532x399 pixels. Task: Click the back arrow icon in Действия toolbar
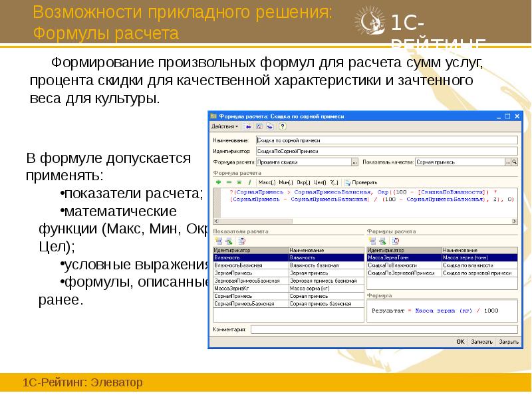pos(247,128)
